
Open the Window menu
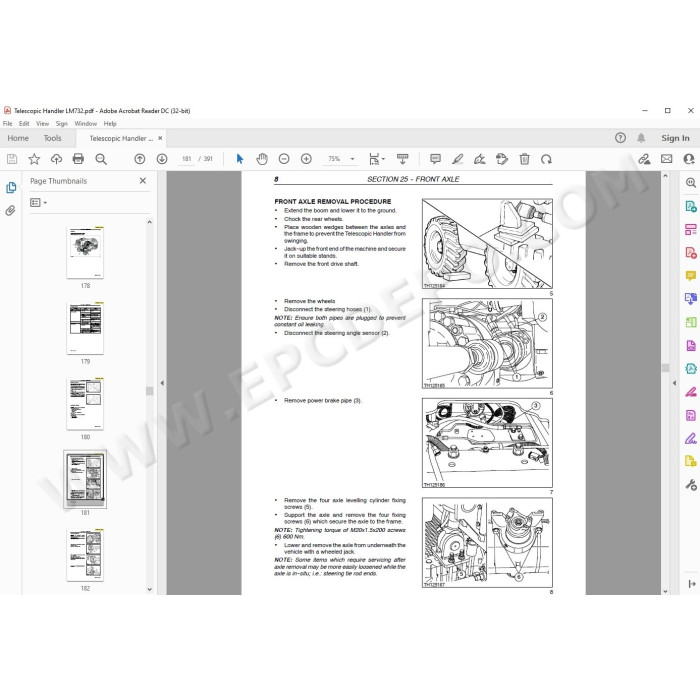coord(86,124)
